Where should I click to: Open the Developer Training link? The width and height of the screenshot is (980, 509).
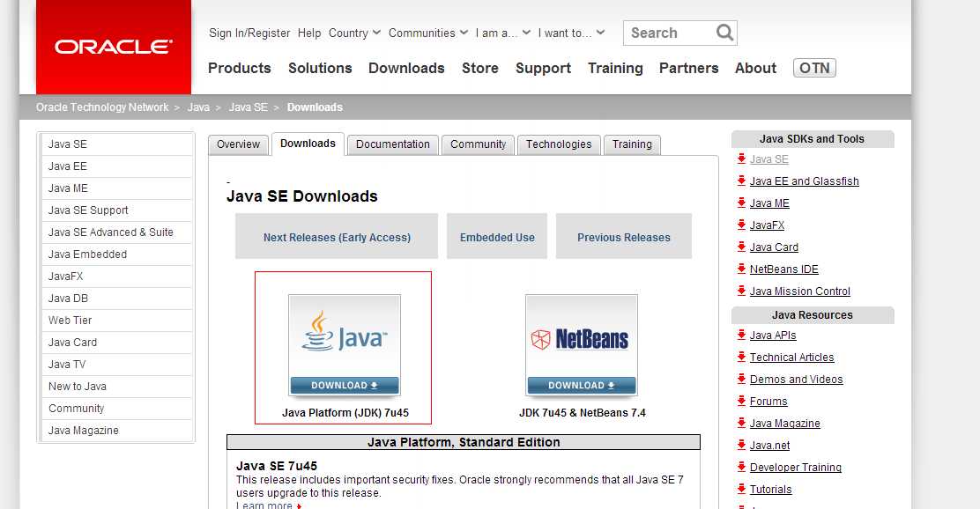pos(795,467)
